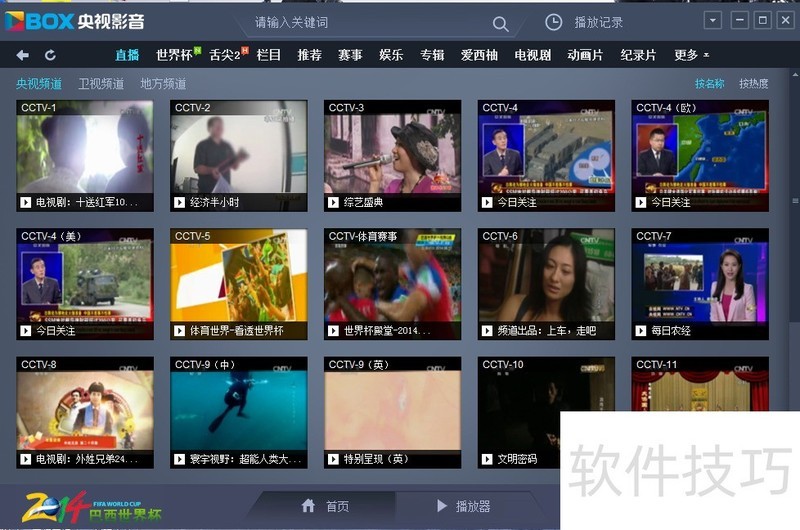
Task: Switch to 地方频道 channel tab
Action: tap(163, 84)
